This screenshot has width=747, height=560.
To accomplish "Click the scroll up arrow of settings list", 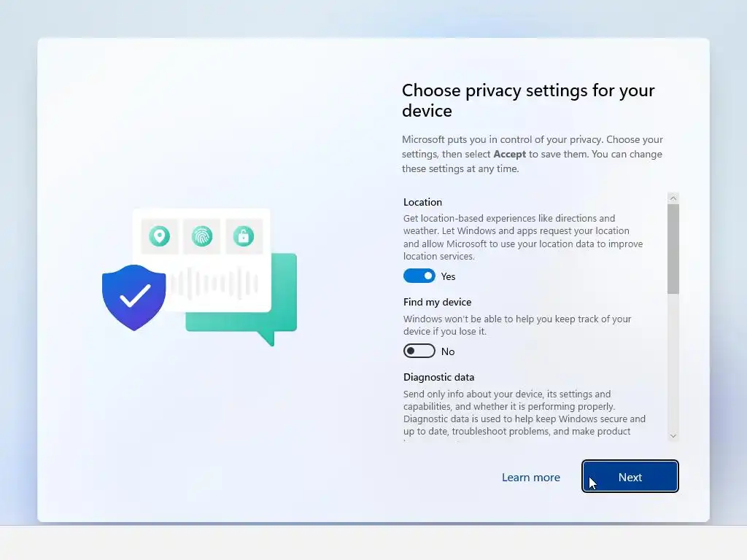I will point(673,198).
